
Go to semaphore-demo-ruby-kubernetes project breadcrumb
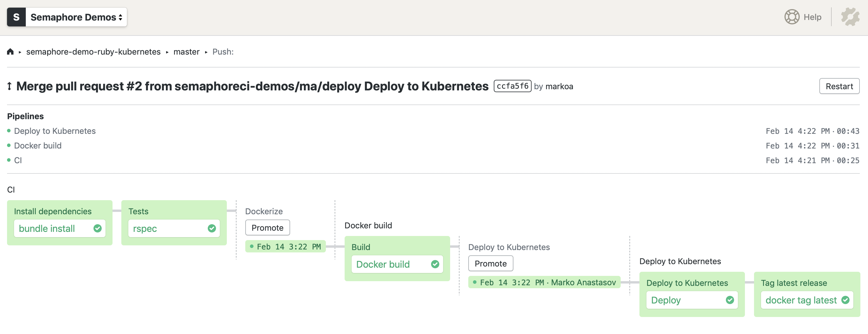(93, 52)
